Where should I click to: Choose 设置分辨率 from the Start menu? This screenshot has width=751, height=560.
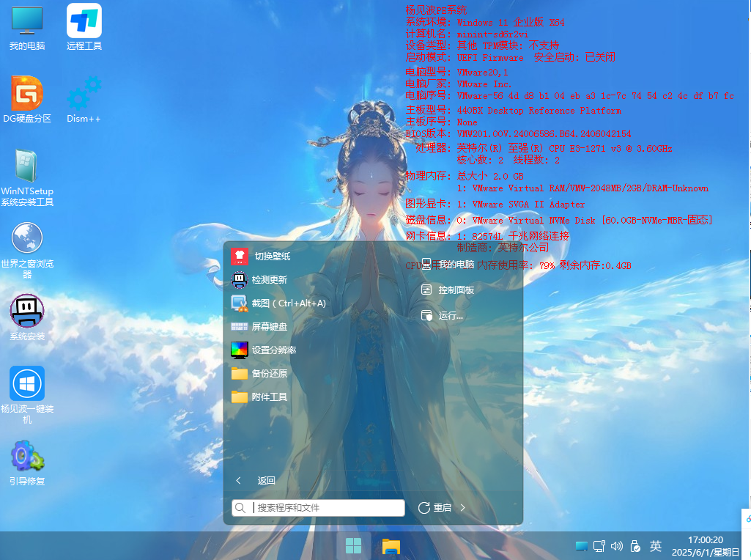click(x=273, y=350)
